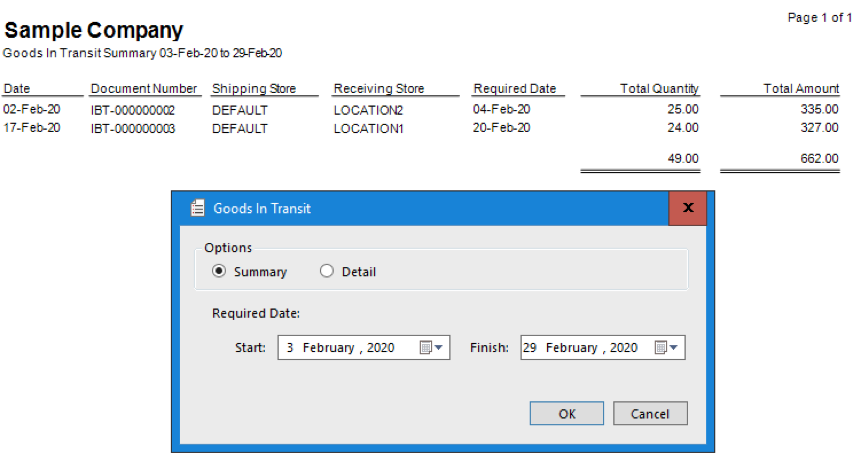
Task: Close the Goods In Transit dialog
Action: (x=687, y=208)
